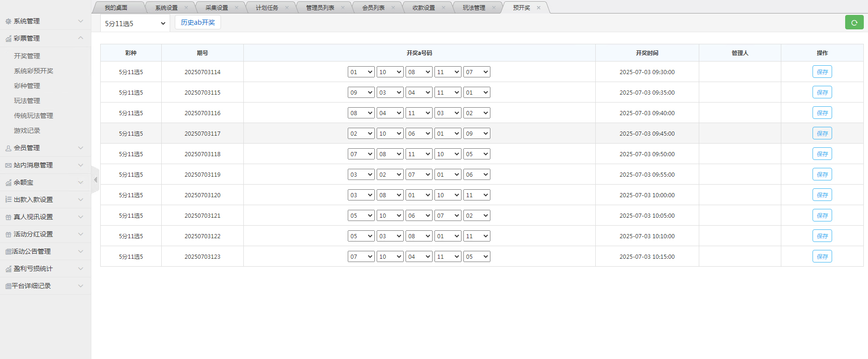This screenshot has width=868, height=359.
Task: Open the 5分11选5 lottery type dropdown
Action: pyautogui.click(x=135, y=23)
